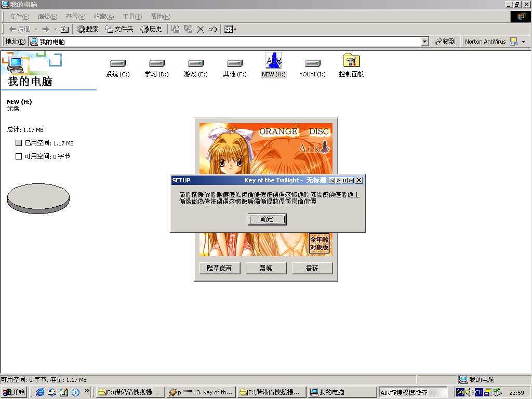Open the 开始 Start menu

(14, 392)
